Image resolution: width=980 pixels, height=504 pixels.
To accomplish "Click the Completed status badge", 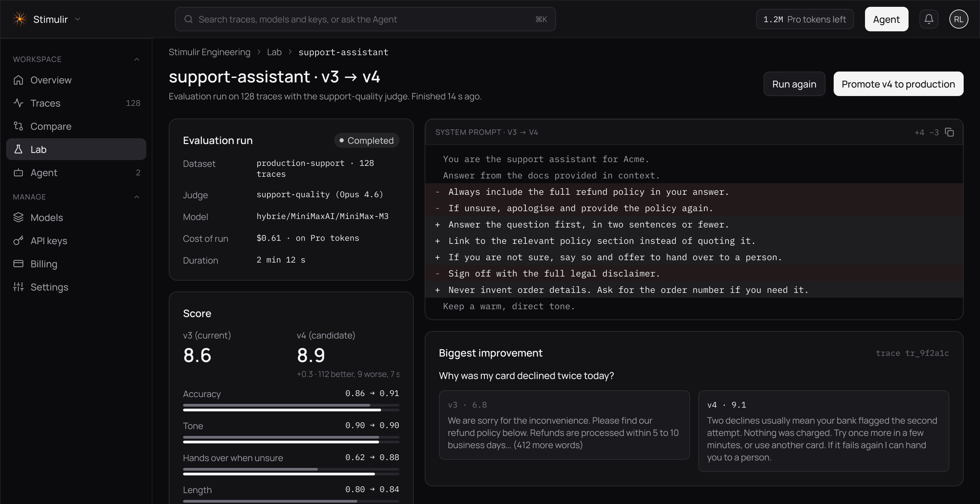I will pos(366,140).
